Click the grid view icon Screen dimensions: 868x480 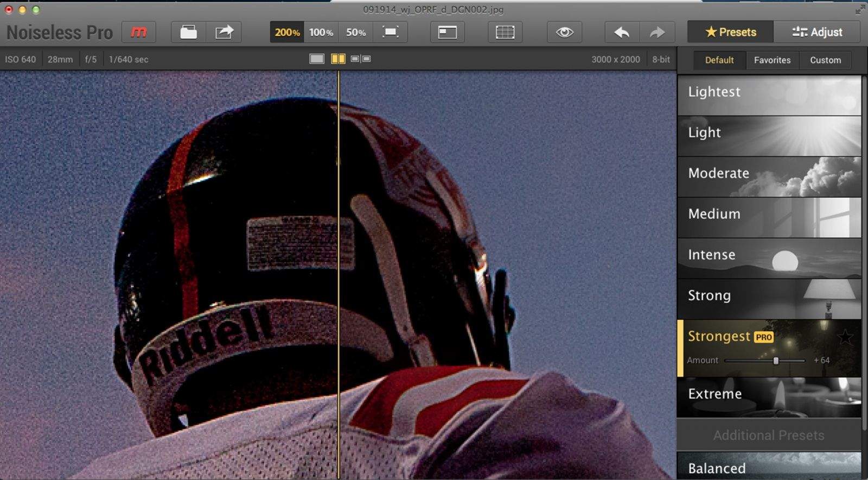tap(505, 32)
